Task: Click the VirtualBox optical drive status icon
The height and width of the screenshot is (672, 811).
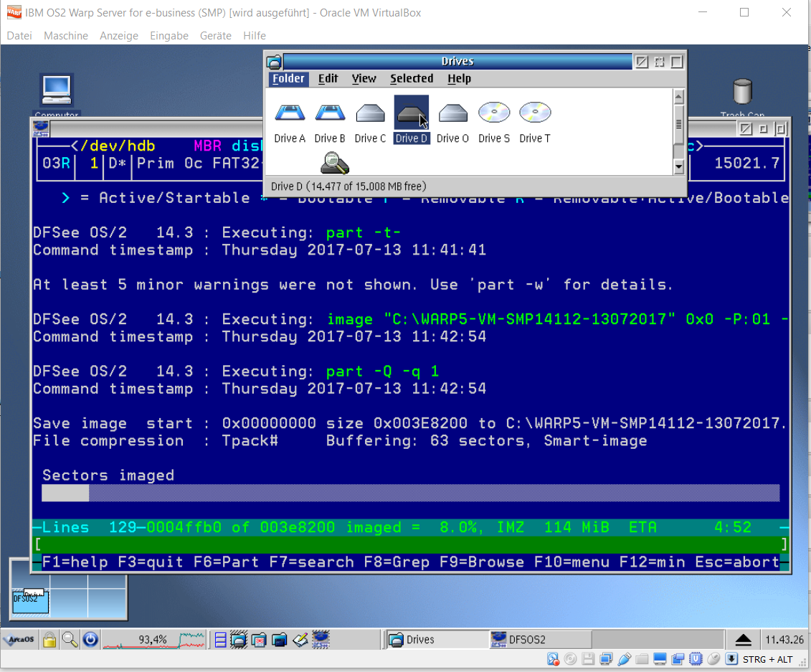Action: 571,659
